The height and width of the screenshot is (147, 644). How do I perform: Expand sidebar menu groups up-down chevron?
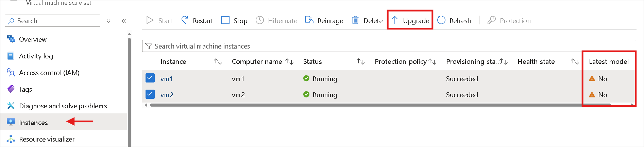(x=108, y=21)
